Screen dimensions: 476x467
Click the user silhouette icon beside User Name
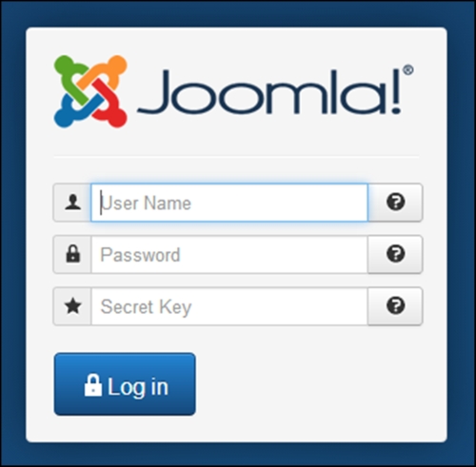coord(72,203)
